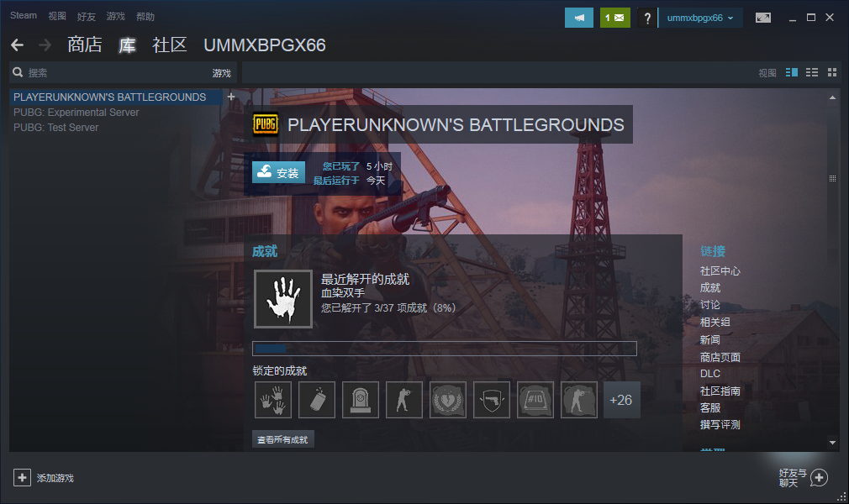Screen dimensions: 849x504
Task: Click the add game plus icon
Action: coord(22,477)
